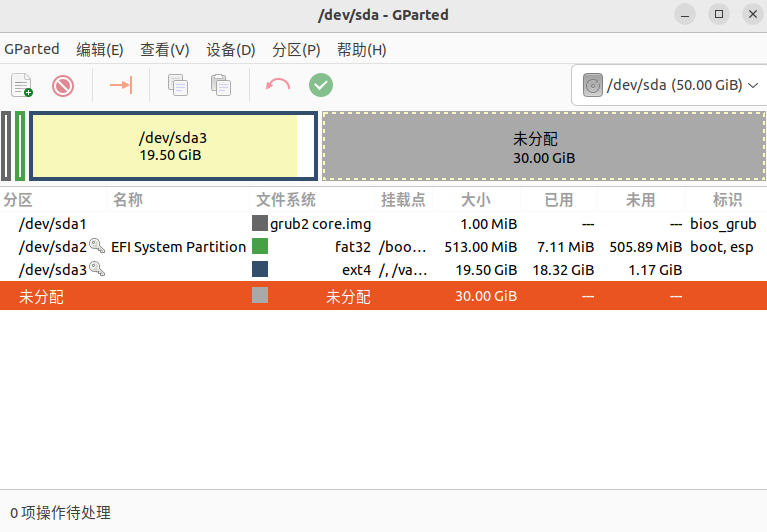767x532 pixels.
Task: Click the 19.50 GiB size cell in table
Action: pyautogui.click(x=486, y=269)
